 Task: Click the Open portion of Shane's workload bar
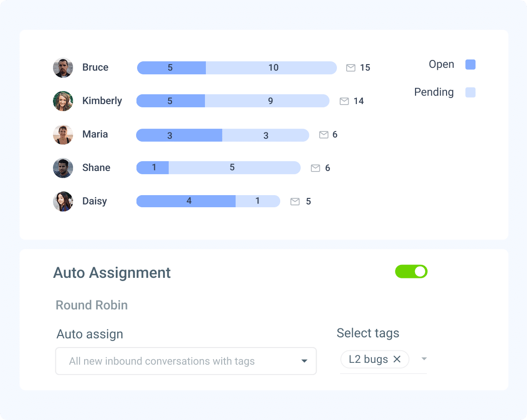[x=152, y=168]
